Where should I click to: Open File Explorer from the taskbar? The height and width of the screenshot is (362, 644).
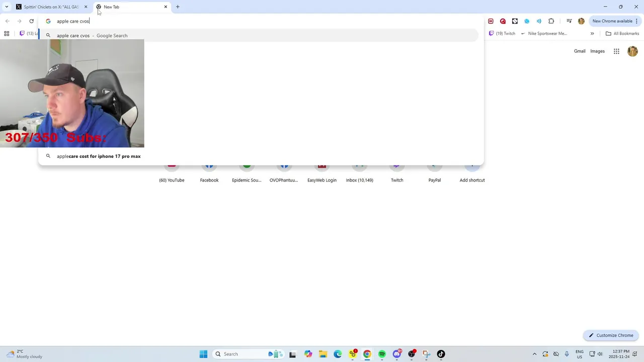pyautogui.click(x=323, y=354)
